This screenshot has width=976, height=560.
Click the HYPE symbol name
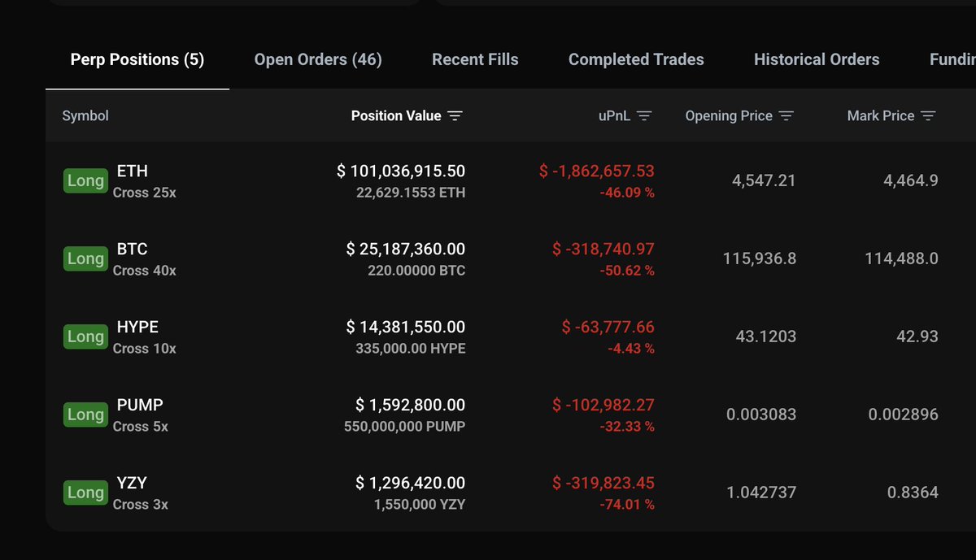[x=137, y=327]
